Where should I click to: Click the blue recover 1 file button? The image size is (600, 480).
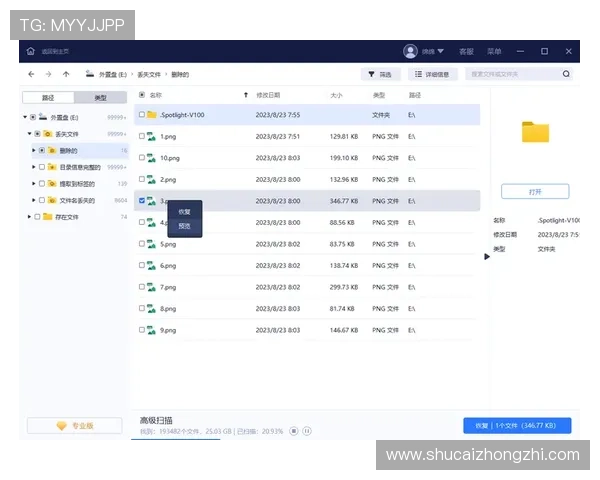pyautogui.click(x=517, y=425)
